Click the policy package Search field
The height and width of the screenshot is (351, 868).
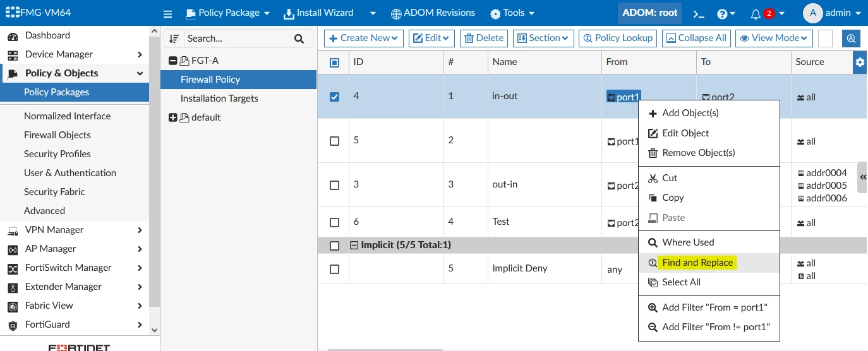coord(237,39)
